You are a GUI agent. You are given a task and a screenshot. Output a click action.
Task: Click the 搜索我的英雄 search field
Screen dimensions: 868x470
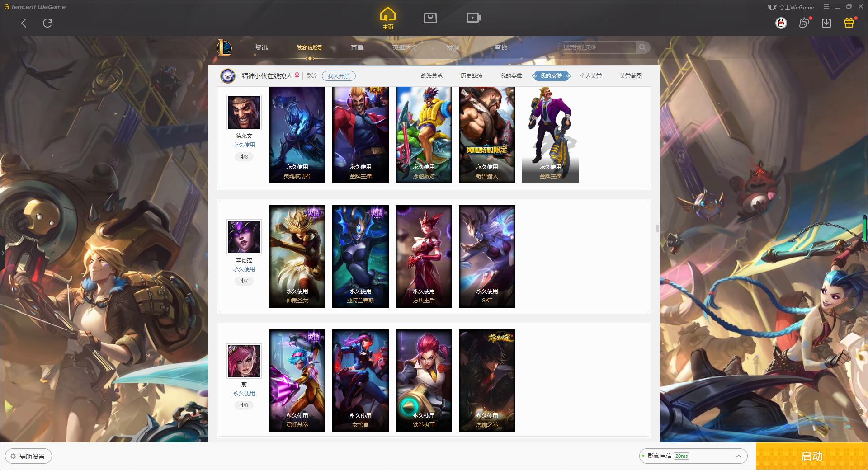click(598, 47)
